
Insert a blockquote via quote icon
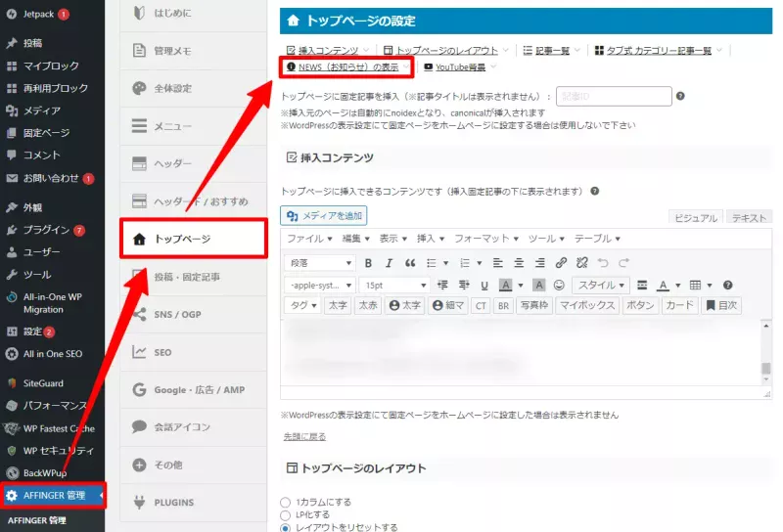pos(410,263)
